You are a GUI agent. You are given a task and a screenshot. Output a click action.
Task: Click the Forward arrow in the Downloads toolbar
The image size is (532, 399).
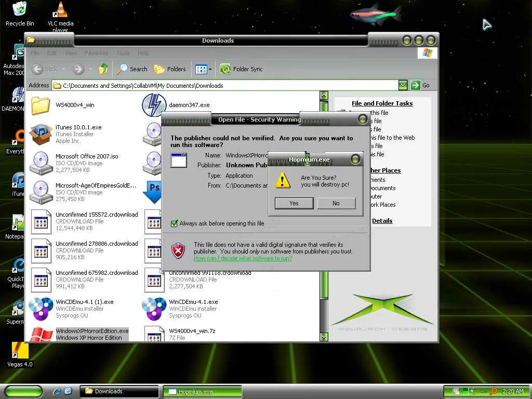(78, 69)
